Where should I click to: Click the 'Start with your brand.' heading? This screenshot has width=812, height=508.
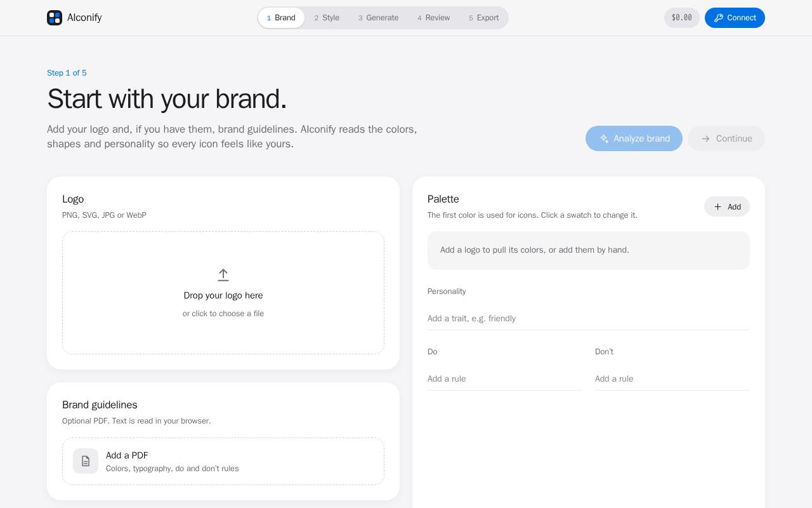[x=167, y=99]
